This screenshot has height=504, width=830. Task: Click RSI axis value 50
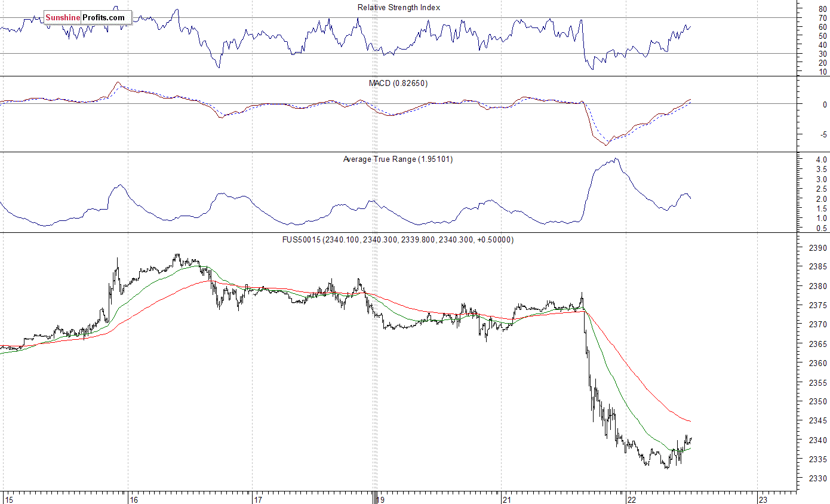tap(823, 36)
